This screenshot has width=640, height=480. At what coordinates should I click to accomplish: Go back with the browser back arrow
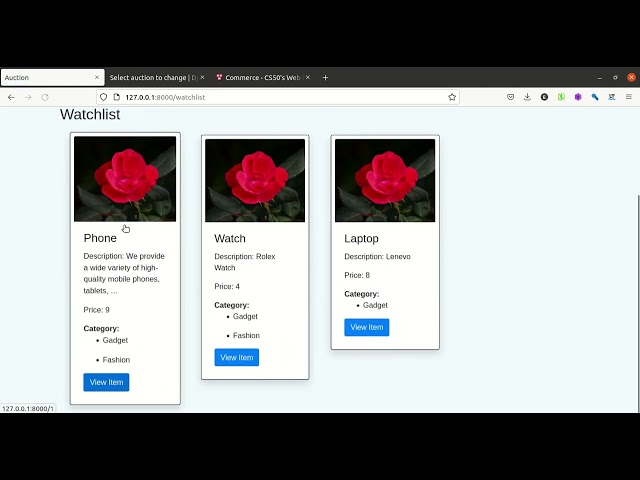(x=11, y=97)
